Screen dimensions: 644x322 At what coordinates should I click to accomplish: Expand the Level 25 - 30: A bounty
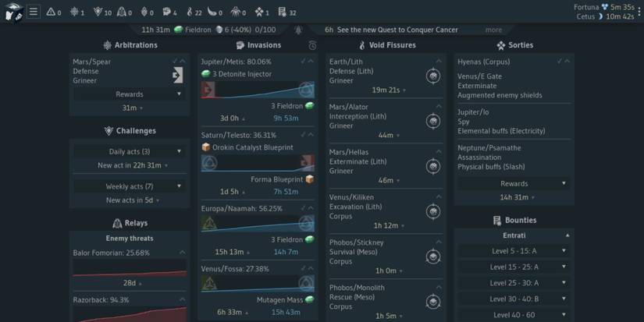pyautogui.click(x=514, y=282)
